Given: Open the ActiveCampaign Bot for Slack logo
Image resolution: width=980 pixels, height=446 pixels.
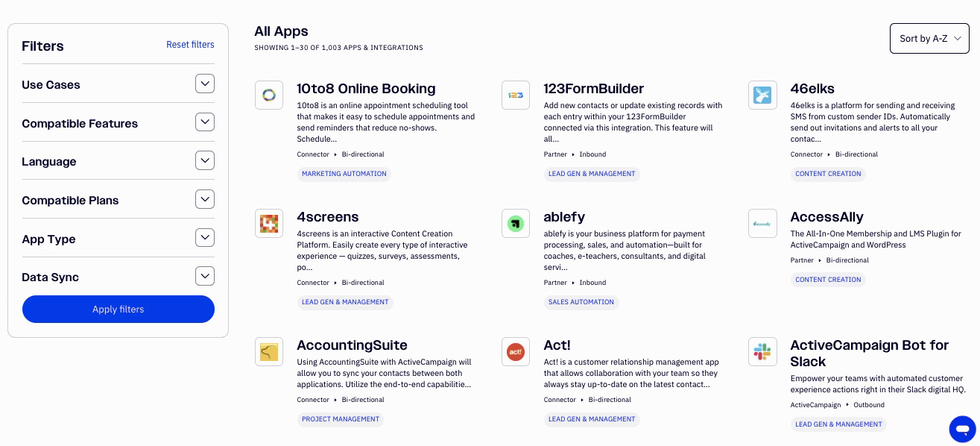Looking at the screenshot, I should click(762, 351).
